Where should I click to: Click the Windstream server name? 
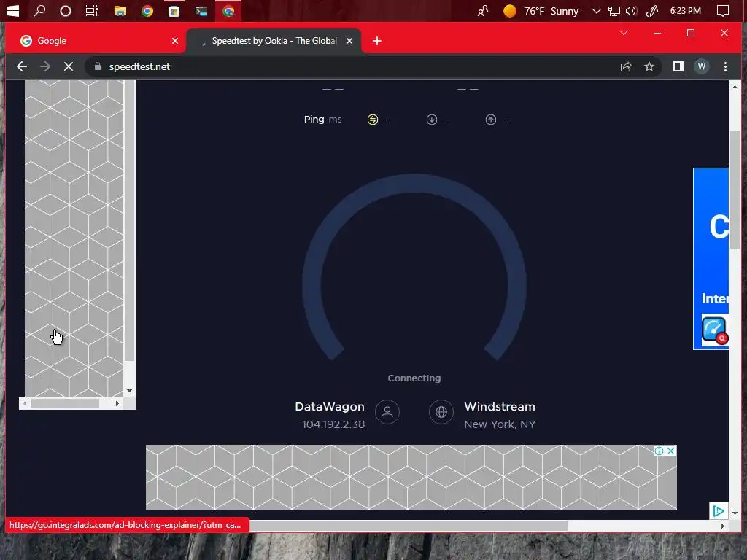pos(500,407)
